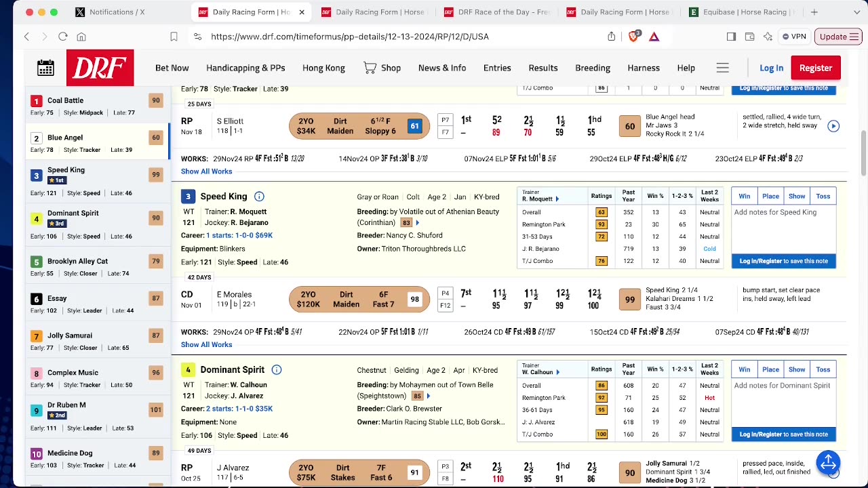Screen dimensions: 868x488
Task: Toggle the browser sidebar panel icon
Action: [731, 37]
